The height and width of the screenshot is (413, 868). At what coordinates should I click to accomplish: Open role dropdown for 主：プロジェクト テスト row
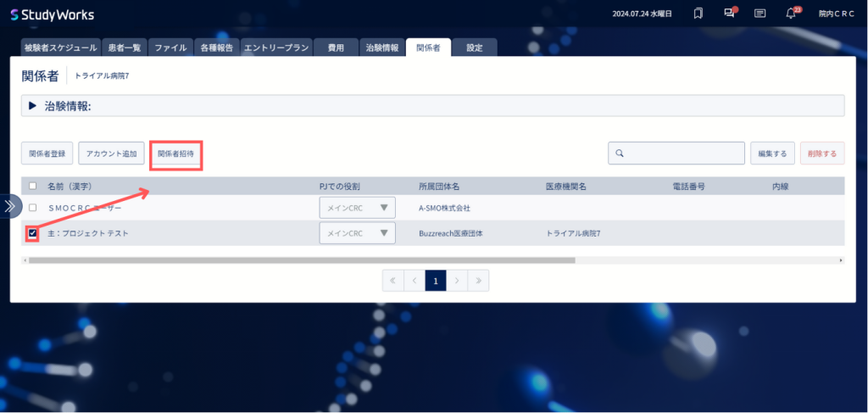(358, 233)
